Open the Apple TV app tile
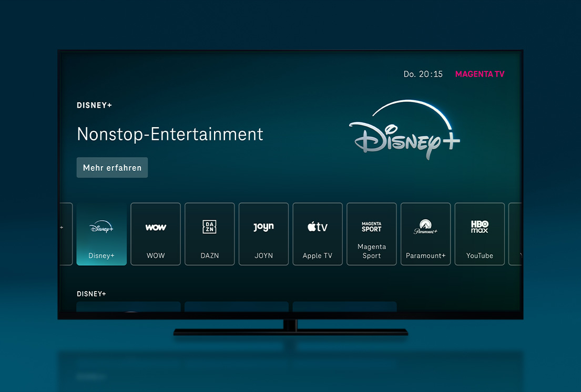 [x=318, y=234]
